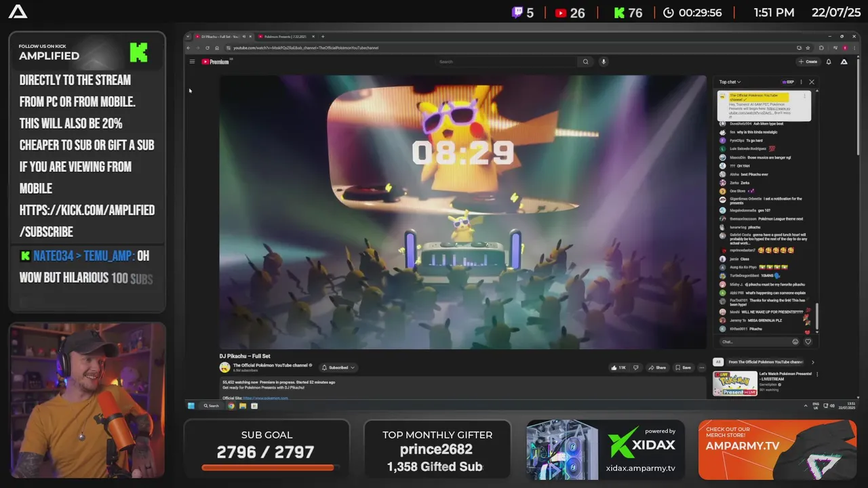
Task: Open Chrome from the Windows taskbar
Action: (231, 406)
